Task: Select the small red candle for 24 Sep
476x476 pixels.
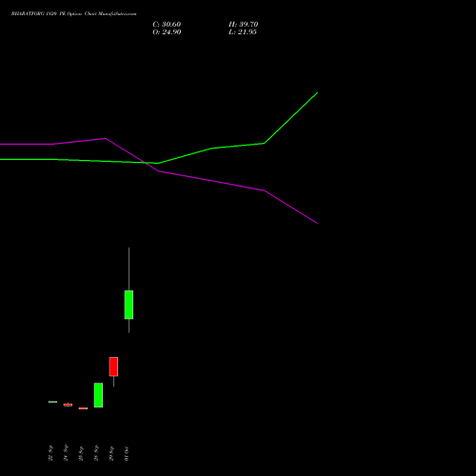Action: pyautogui.click(x=68, y=405)
